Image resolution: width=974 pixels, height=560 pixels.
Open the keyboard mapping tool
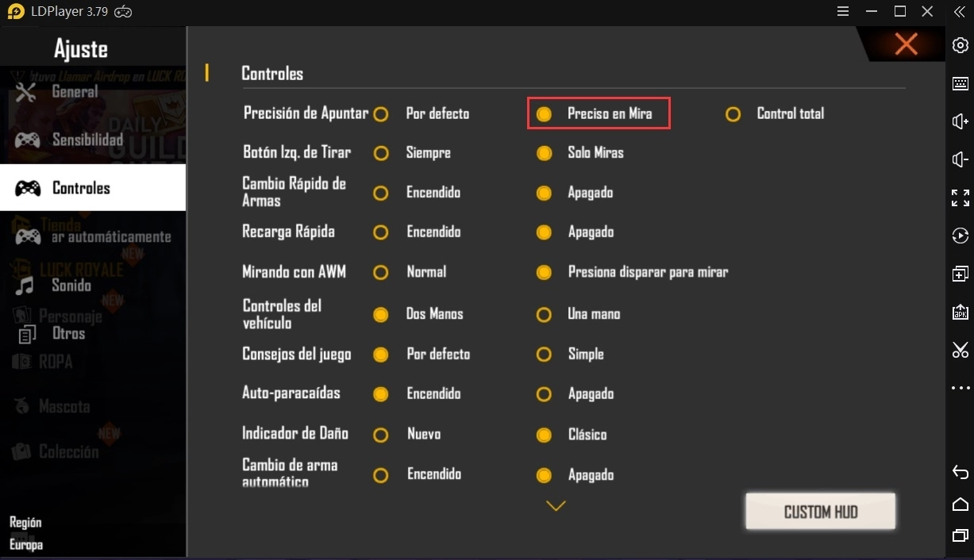pyautogui.click(x=960, y=83)
